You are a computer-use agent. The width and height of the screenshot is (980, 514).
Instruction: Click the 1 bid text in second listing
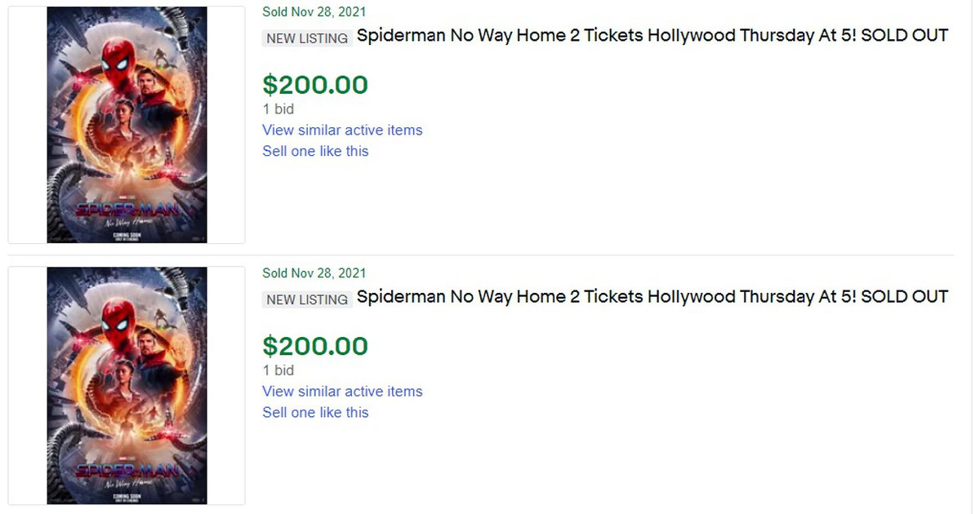click(278, 370)
